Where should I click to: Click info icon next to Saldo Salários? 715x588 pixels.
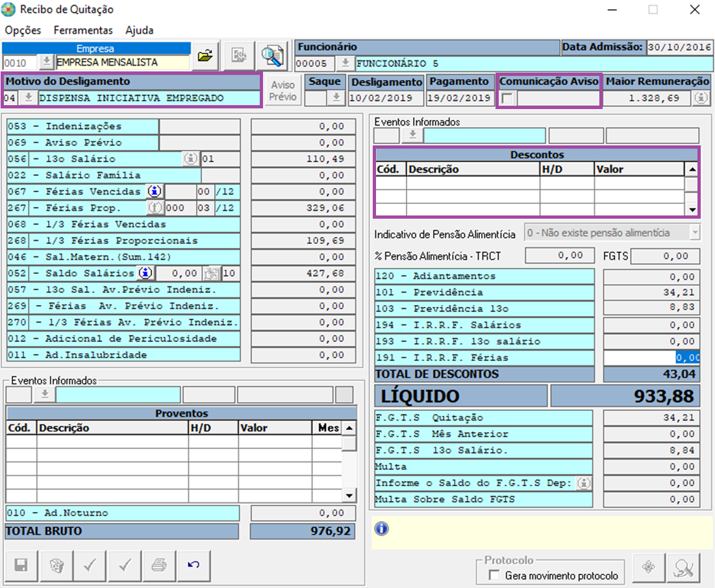(145, 273)
